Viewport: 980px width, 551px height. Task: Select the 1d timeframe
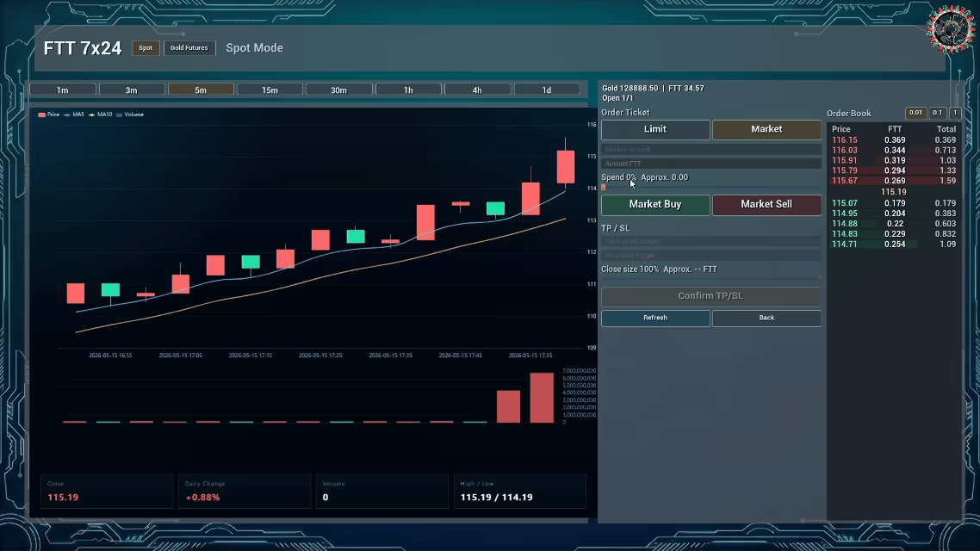tap(546, 90)
